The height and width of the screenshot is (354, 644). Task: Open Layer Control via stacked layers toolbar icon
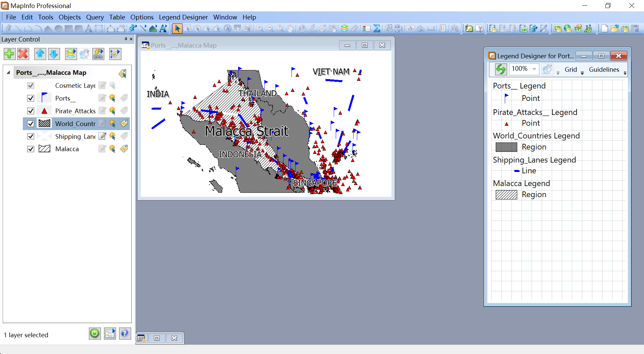point(344,28)
